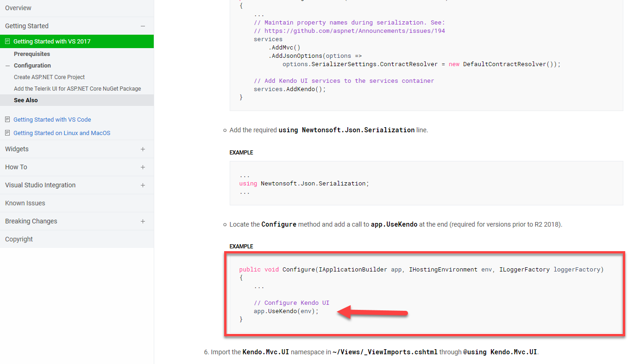
Task: Jump to the See Also section
Action: [x=26, y=100]
